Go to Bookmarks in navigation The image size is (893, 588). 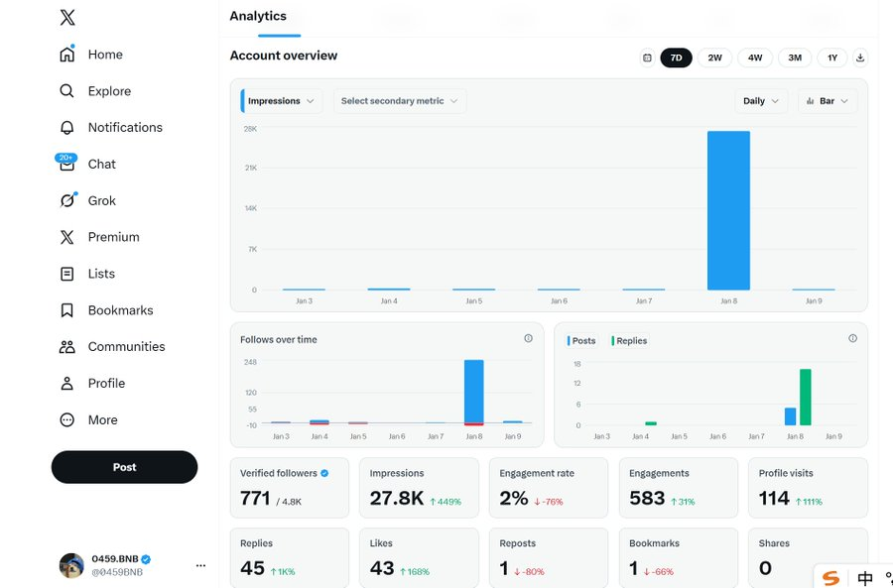coord(121,310)
